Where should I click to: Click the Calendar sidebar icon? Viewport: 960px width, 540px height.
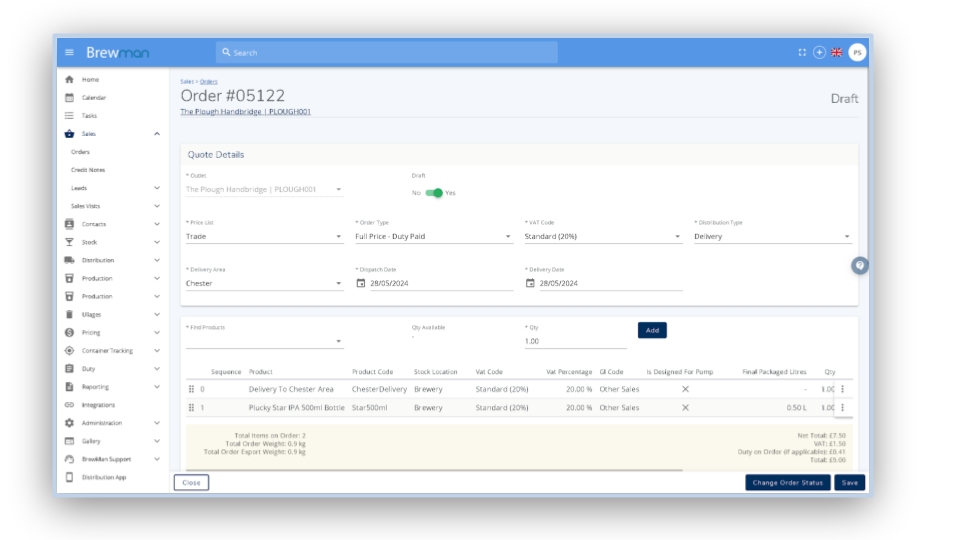[x=69, y=97]
